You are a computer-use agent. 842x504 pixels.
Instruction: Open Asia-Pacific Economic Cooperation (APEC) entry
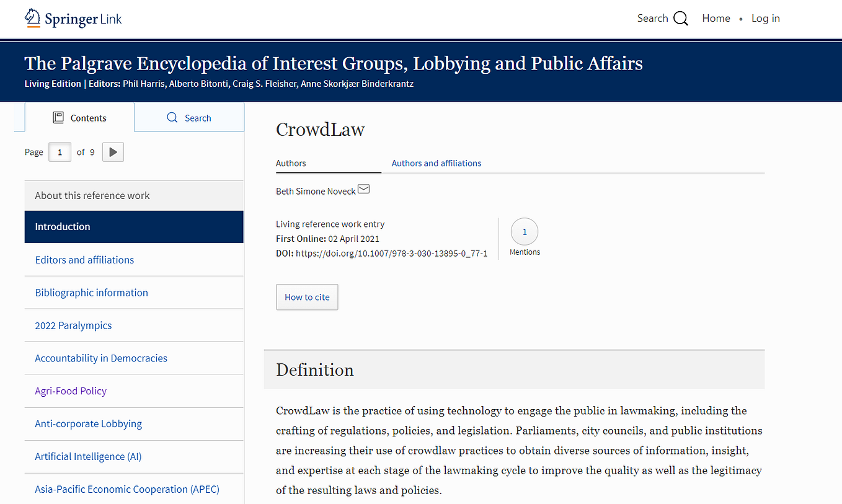click(x=134, y=489)
